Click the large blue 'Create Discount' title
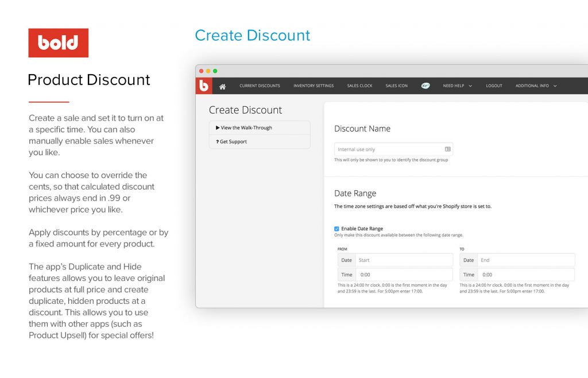Screen dimensions: 588x378 [x=253, y=36]
